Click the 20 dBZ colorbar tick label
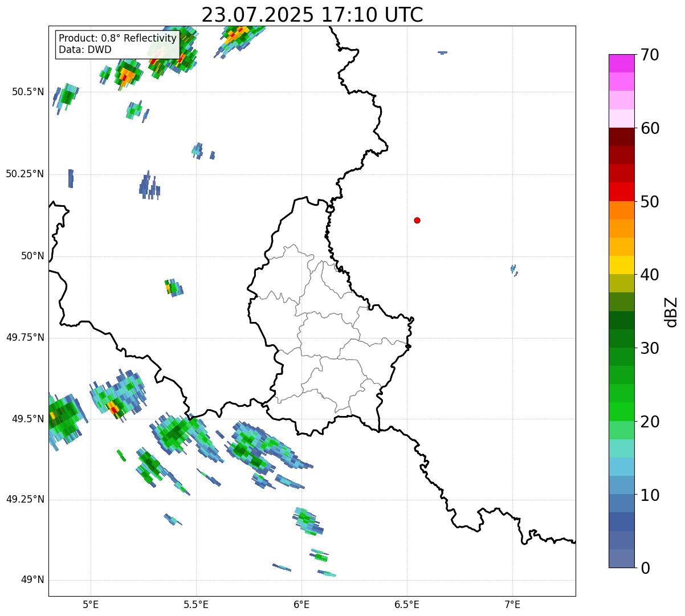 point(650,422)
